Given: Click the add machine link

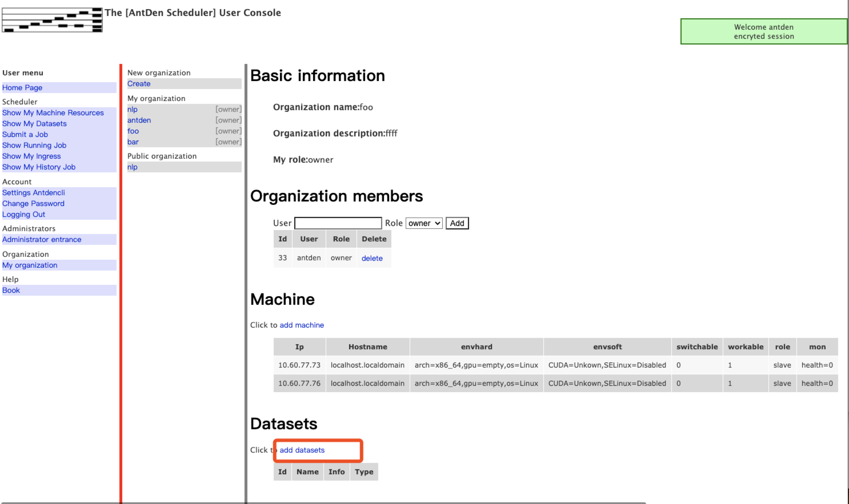Looking at the screenshot, I should 302,325.
